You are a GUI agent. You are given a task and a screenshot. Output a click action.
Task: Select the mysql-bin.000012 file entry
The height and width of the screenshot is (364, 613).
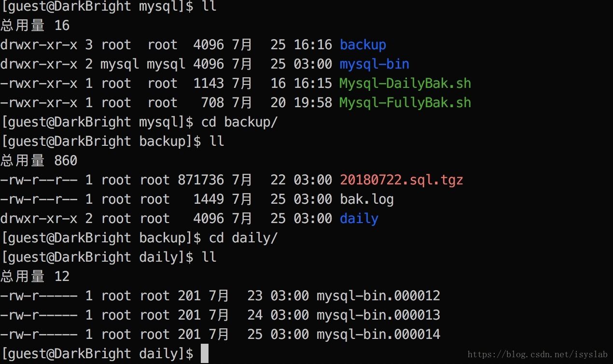378,296
